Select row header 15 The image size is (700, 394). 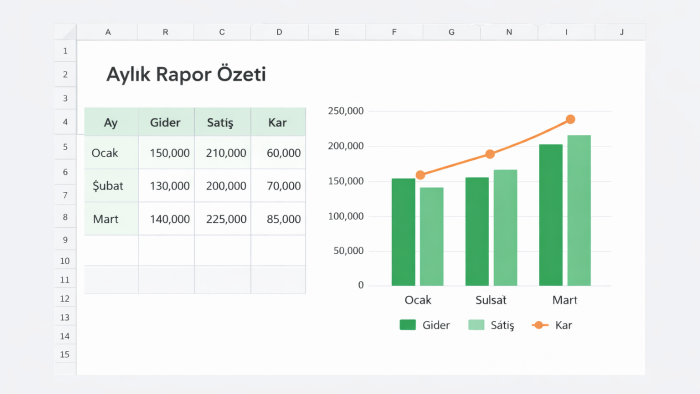click(65, 354)
